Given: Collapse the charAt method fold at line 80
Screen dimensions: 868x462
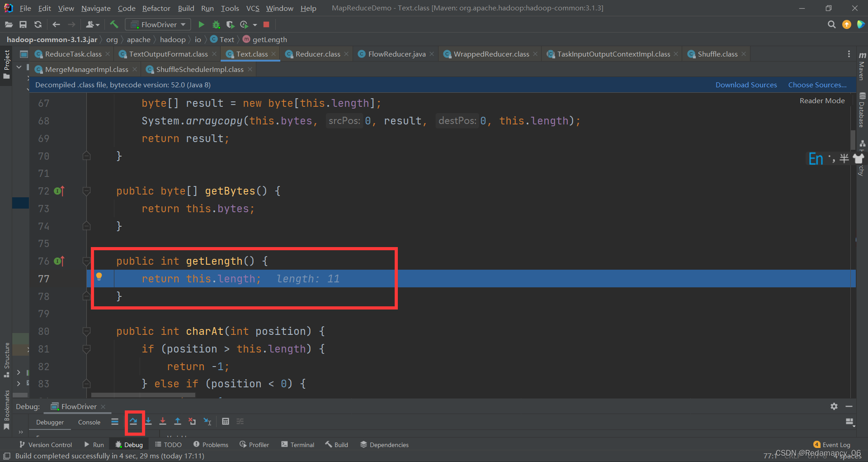Looking at the screenshot, I should tap(86, 331).
